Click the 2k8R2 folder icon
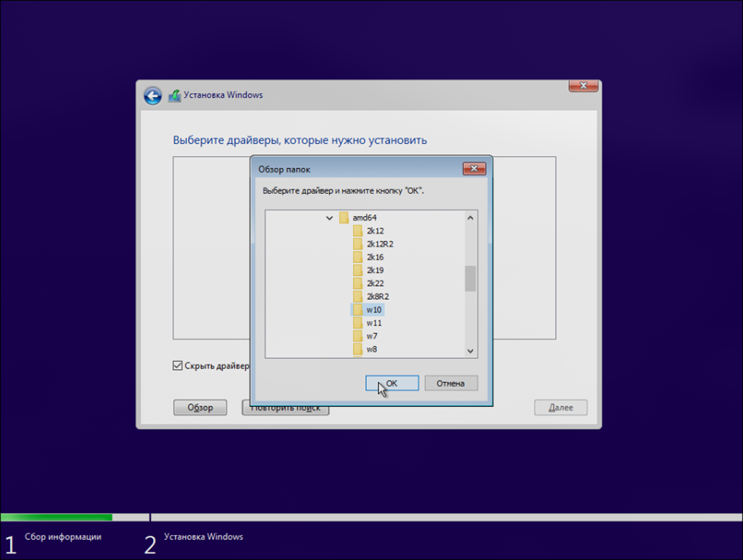Screen dimensions: 743x560 [358, 297]
